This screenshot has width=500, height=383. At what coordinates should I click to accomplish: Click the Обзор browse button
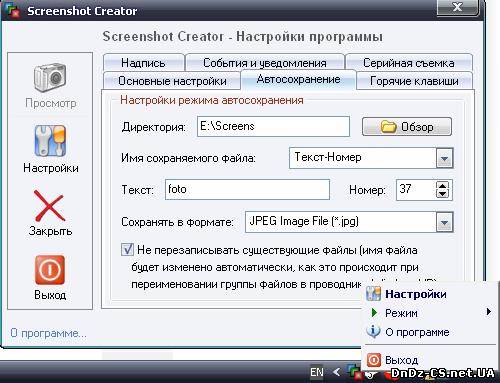(x=407, y=127)
